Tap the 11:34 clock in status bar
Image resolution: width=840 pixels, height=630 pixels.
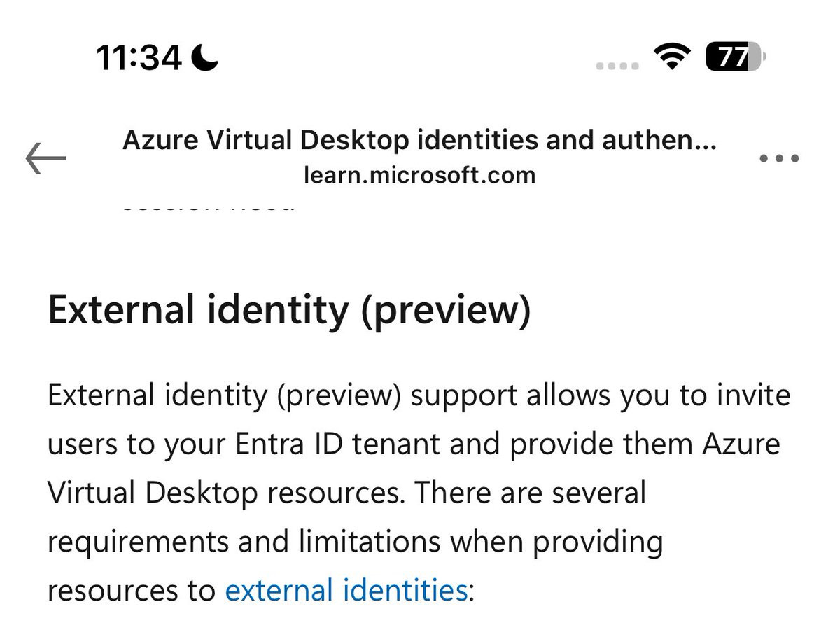pyautogui.click(x=139, y=57)
